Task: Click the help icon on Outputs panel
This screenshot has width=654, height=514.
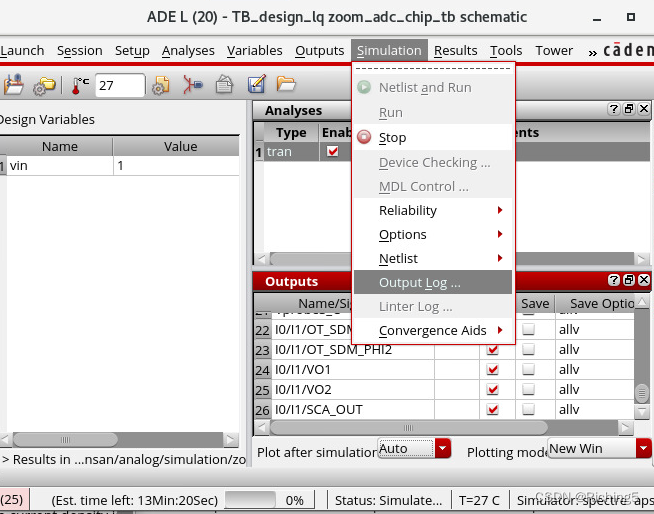Action: click(612, 281)
